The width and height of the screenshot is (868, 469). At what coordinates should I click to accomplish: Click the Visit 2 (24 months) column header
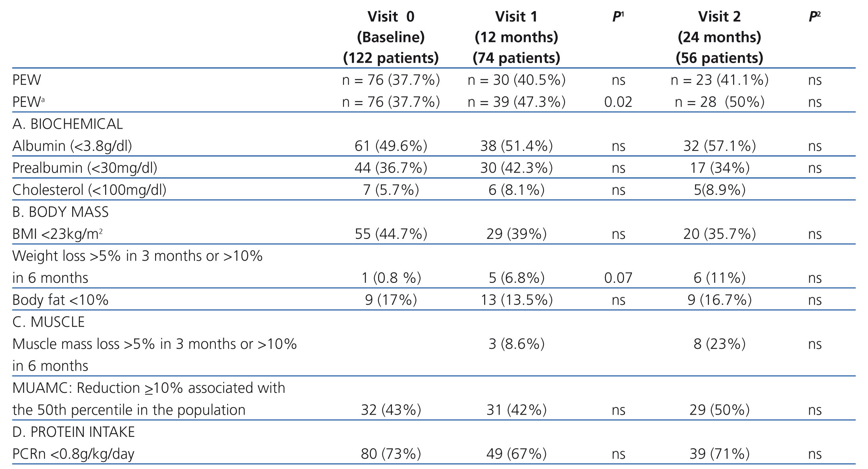[x=719, y=37]
